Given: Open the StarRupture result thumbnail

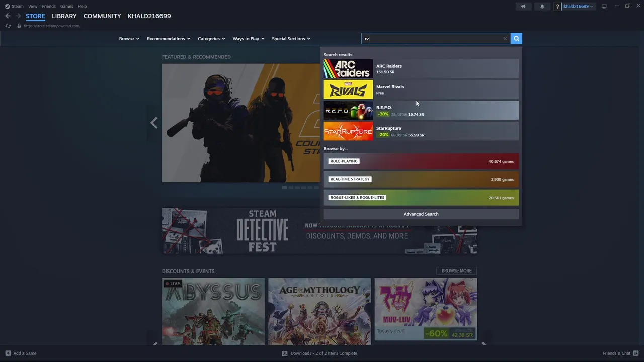Looking at the screenshot, I should 348,131.
